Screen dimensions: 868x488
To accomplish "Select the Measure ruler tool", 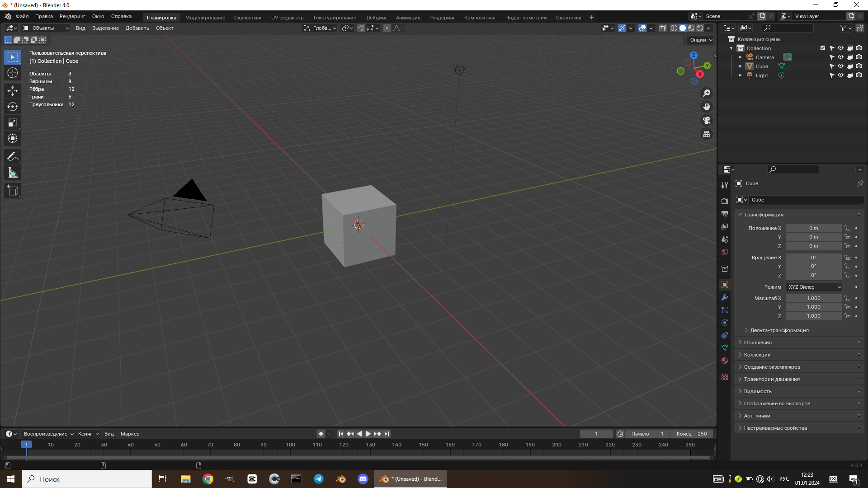I will tap(13, 173).
